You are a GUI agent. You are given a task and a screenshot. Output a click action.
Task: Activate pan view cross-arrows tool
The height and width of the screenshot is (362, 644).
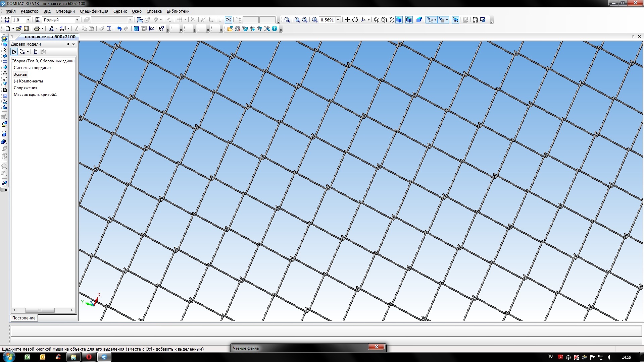click(x=347, y=20)
